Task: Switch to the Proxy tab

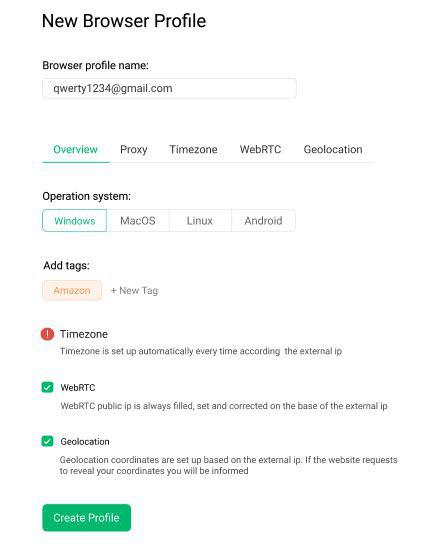Action: point(133,150)
